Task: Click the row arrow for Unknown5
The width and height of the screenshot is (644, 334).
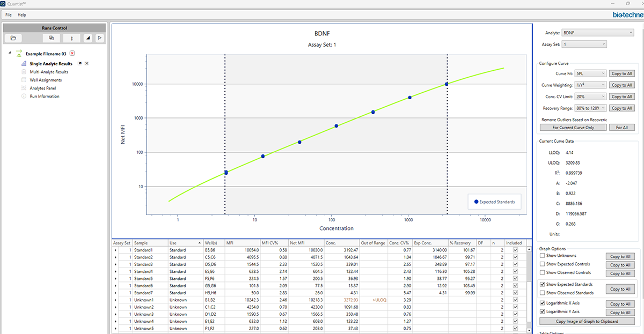Action: coord(115,328)
